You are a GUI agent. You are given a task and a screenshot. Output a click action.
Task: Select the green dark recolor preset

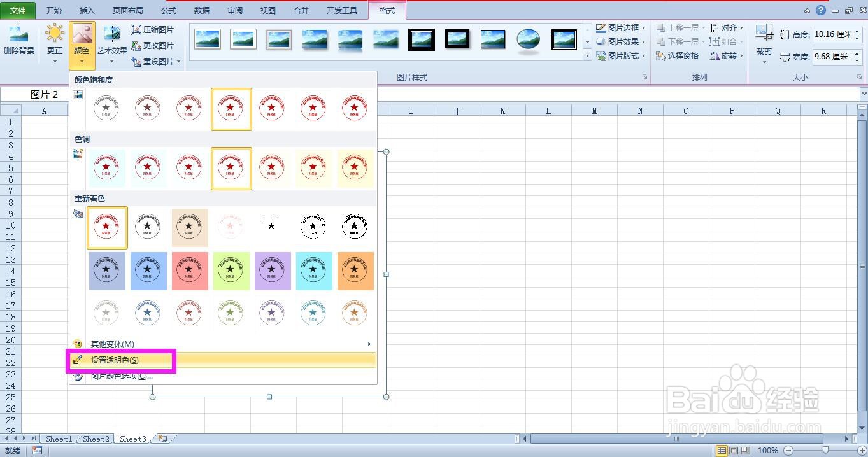[x=231, y=271]
